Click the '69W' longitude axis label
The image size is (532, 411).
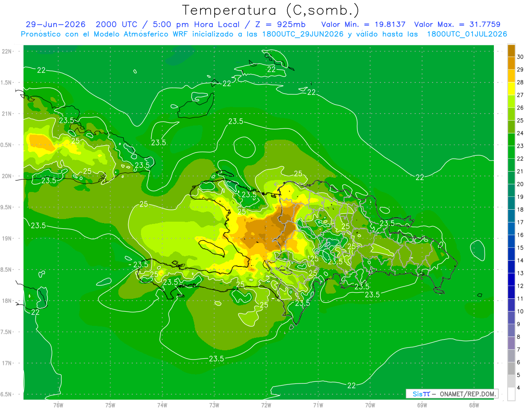pyautogui.click(x=422, y=405)
